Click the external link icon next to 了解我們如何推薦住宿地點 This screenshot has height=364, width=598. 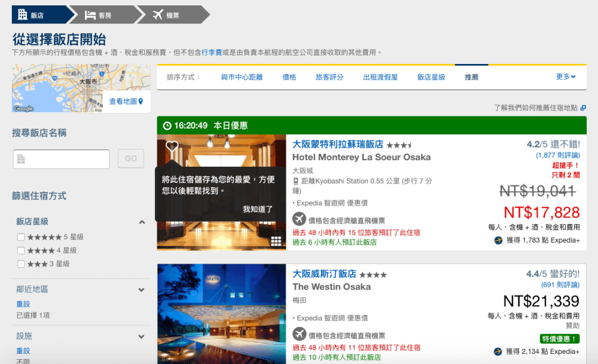point(582,108)
